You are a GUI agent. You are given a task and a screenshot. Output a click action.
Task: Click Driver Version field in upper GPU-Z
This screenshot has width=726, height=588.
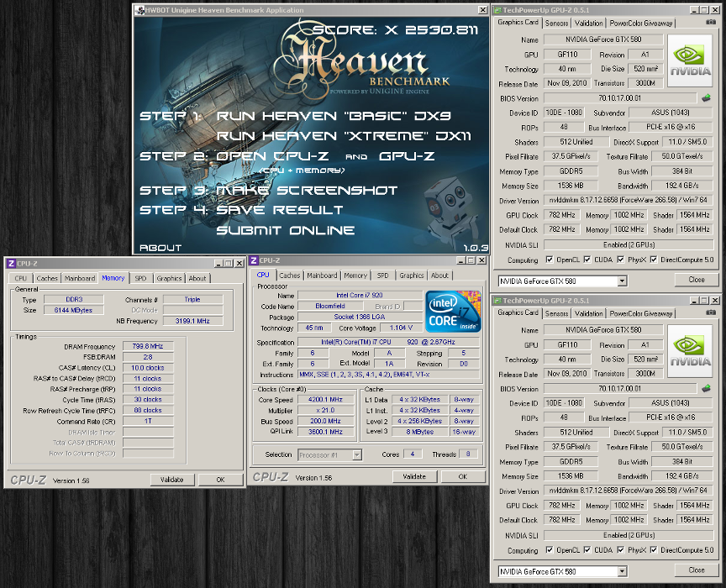(628, 200)
